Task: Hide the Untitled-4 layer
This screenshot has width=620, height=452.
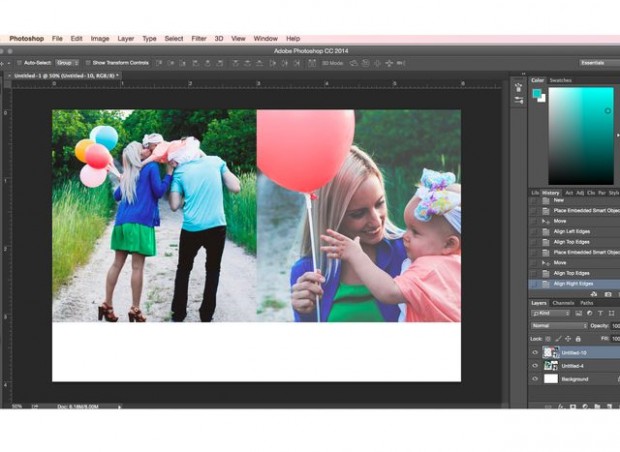Action: [x=535, y=366]
